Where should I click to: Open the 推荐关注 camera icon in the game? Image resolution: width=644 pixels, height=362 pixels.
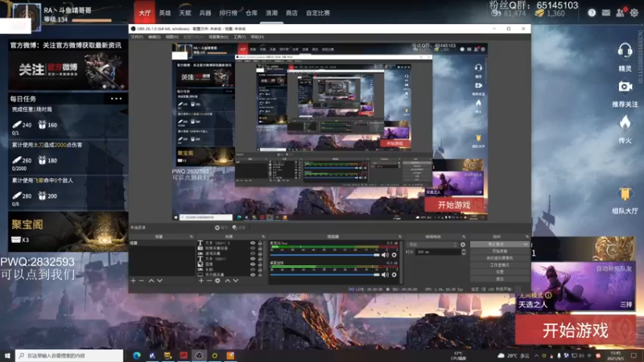click(625, 87)
